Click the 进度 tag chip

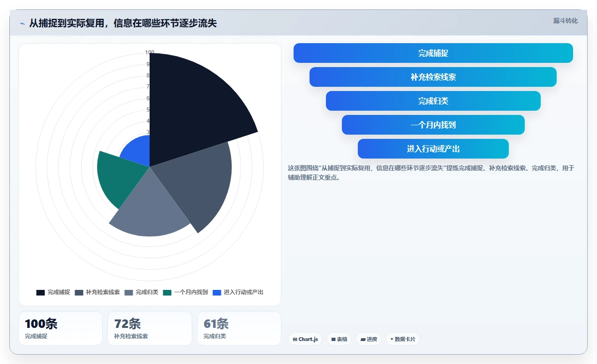369,339
